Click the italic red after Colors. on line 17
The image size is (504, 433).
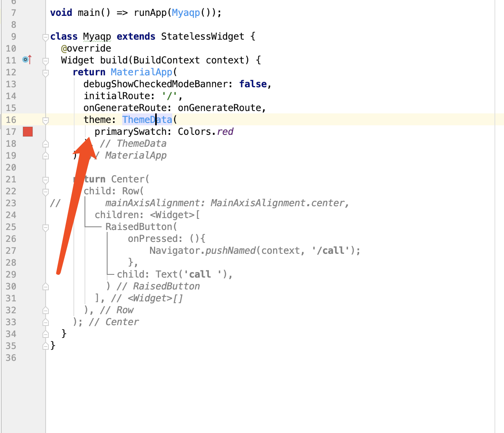(x=225, y=132)
